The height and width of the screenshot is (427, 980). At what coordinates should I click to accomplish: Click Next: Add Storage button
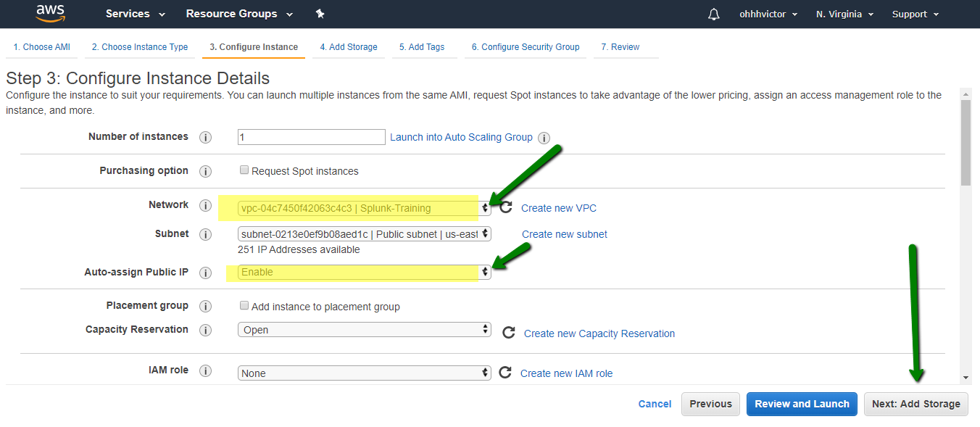pos(915,404)
